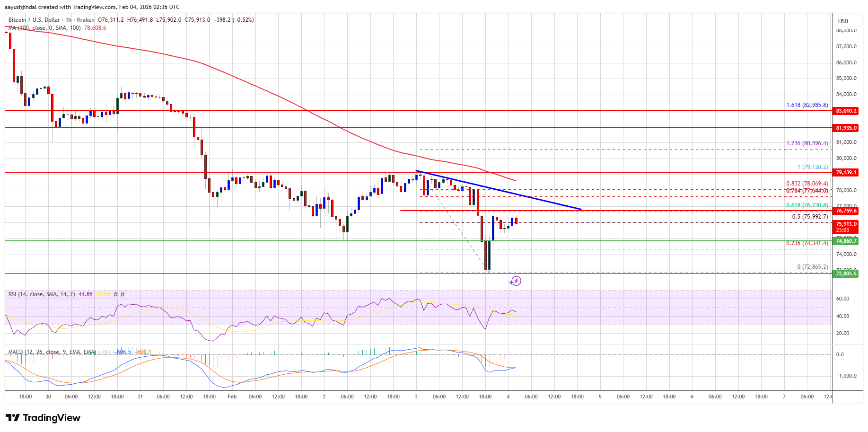Click the 81,935.0 red price tag

[x=846, y=128]
